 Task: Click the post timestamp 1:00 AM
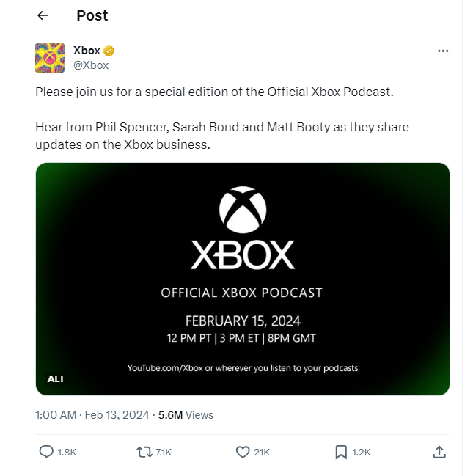56,415
